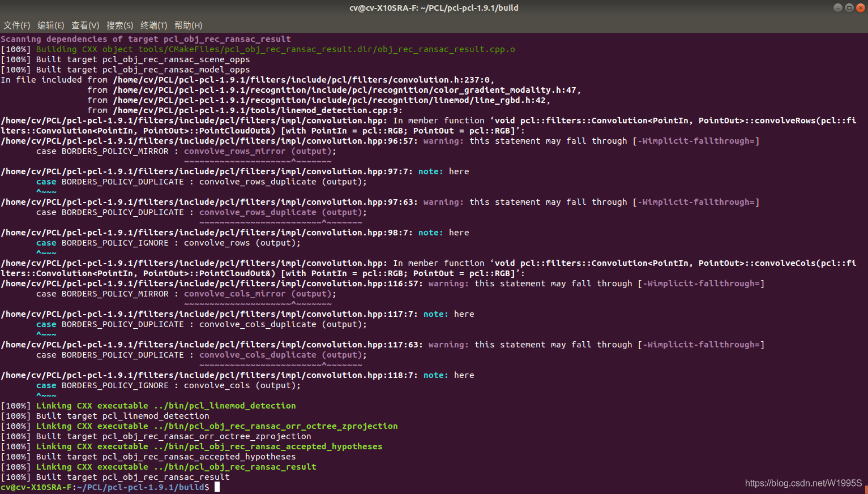
Task: Minimize the terminal window
Action: click(x=838, y=7)
